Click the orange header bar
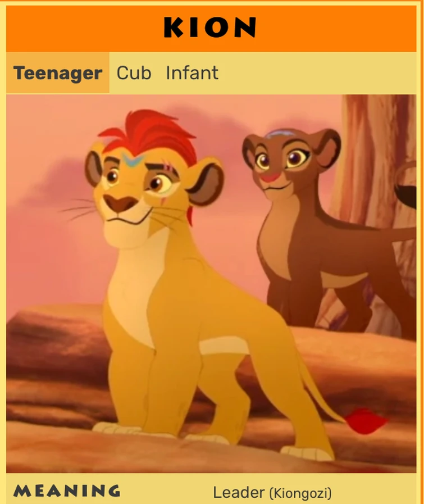This screenshot has width=424, height=504. [x=211, y=28]
